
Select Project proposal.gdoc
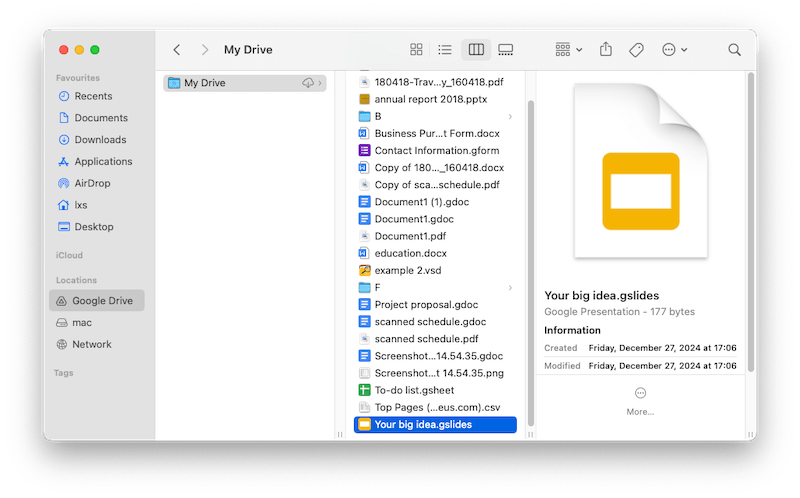point(435,305)
